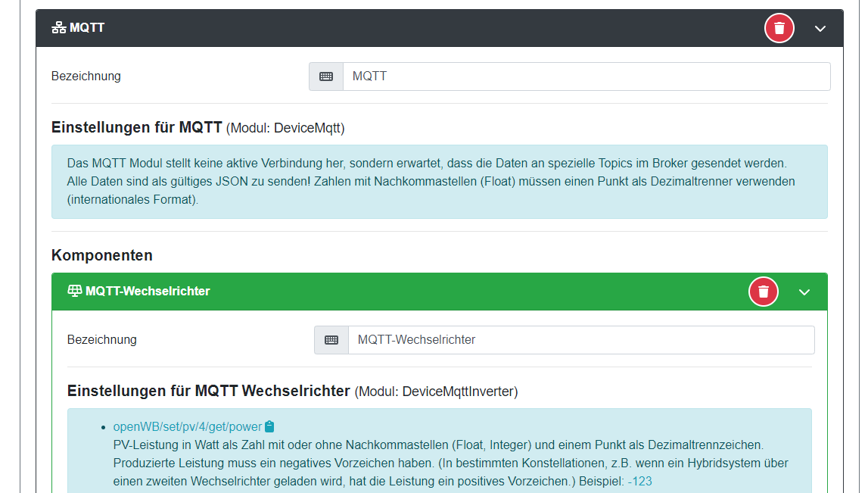This screenshot has width=868, height=493.
Task: Open the openWB/set/pv/4/get/power topic link
Action: pyautogui.click(x=187, y=426)
